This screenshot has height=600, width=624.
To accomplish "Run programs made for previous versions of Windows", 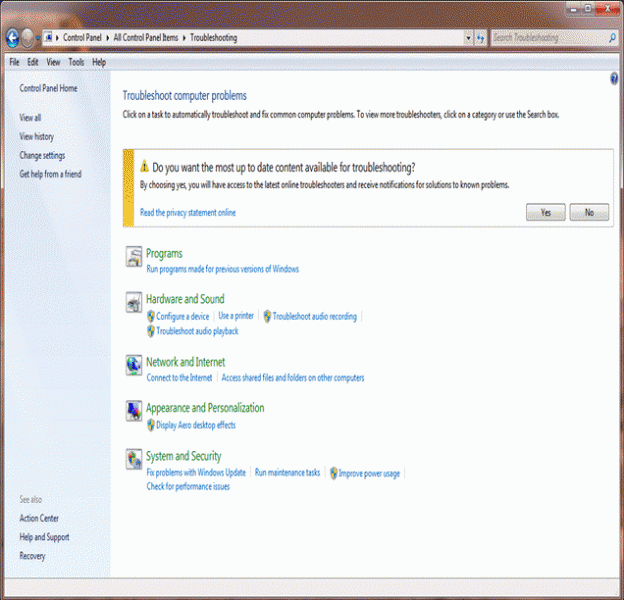I will point(222,269).
